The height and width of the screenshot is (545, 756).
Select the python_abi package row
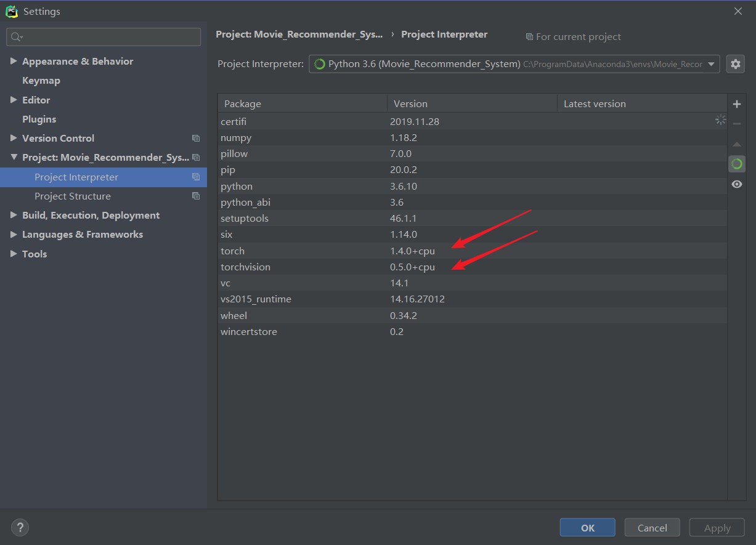473,202
